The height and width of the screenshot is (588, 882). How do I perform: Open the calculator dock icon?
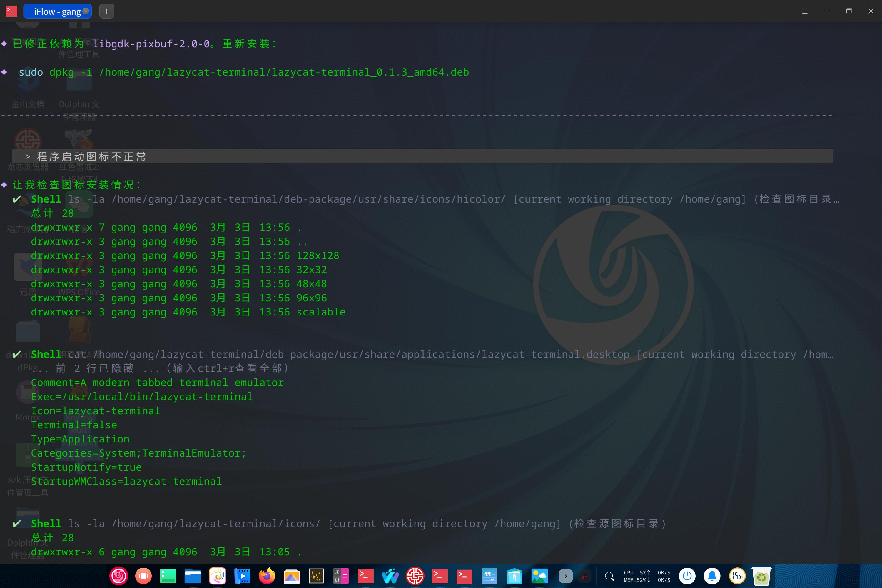click(x=341, y=576)
